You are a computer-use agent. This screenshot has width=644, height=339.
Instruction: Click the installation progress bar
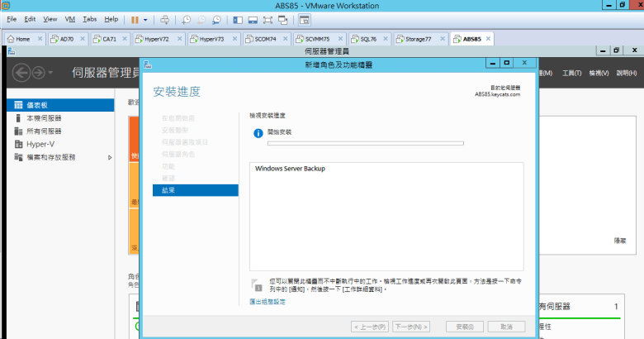[365, 144]
